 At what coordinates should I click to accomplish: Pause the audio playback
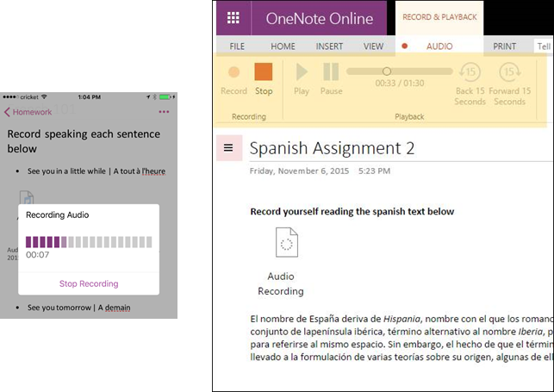[331, 78]
